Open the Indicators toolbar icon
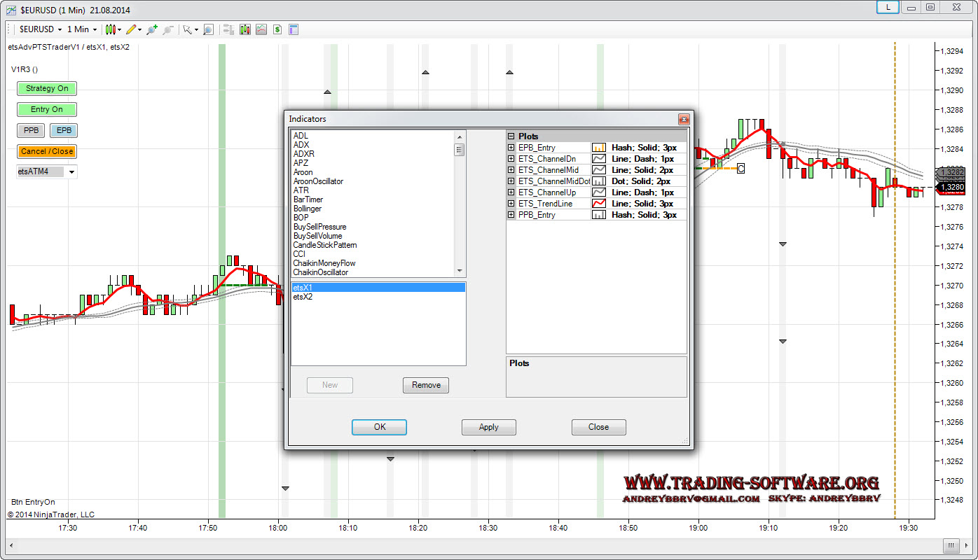Image resolution: width=978 pixels, height=560 pixels. point(245,29)
